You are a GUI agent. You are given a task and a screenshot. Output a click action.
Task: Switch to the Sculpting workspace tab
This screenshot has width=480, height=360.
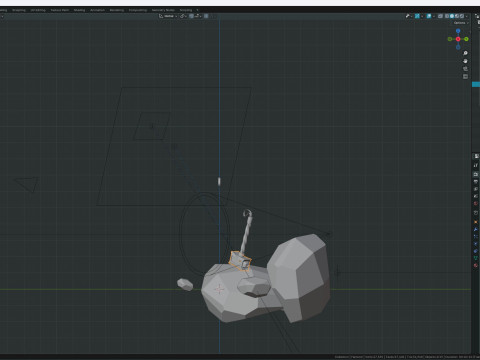[x=19, y=10]
